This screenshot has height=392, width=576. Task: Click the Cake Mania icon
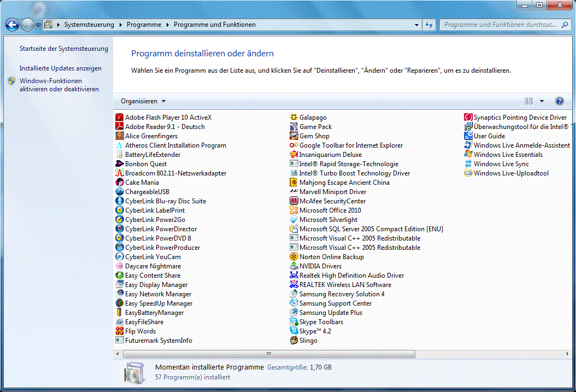(x=119, y=182)
